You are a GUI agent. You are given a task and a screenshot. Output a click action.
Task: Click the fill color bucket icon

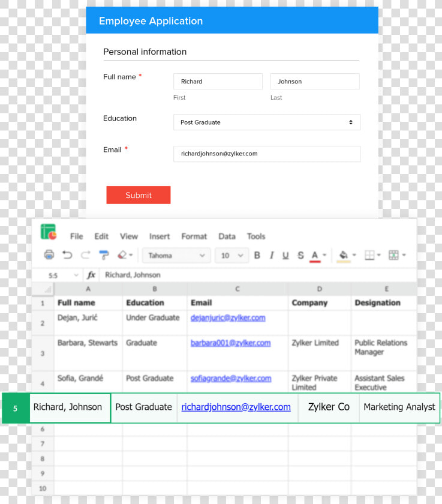(344, 256)
